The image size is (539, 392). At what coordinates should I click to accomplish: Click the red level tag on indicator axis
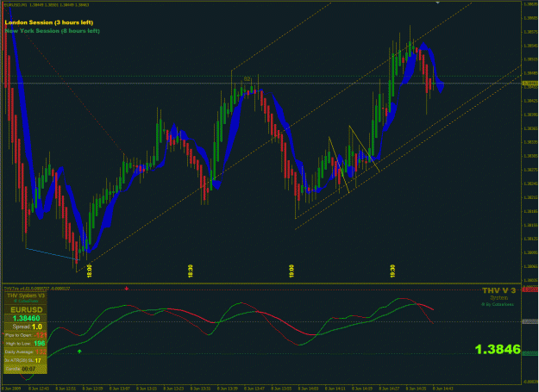[x=530, y=290]
